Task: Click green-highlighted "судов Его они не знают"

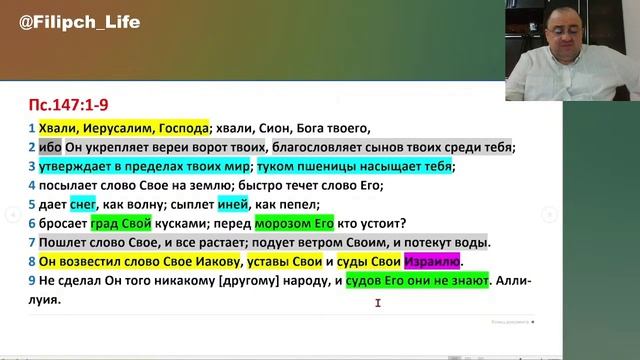Action: click(417, 280)
